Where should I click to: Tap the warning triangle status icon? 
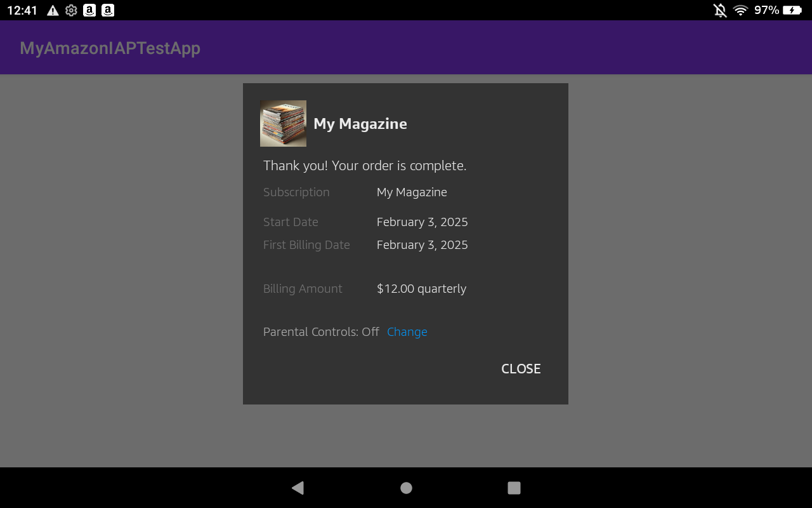(x=52, y=10)
